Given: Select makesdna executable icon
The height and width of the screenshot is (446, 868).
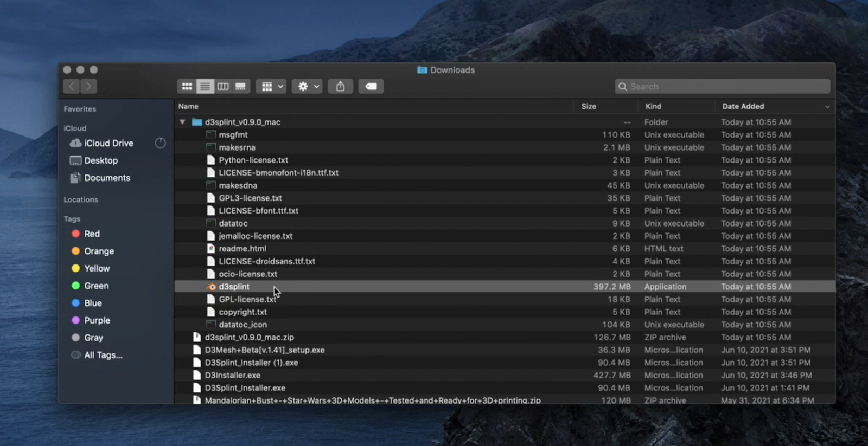Looking at the screenshot, I should click(211, 185).
